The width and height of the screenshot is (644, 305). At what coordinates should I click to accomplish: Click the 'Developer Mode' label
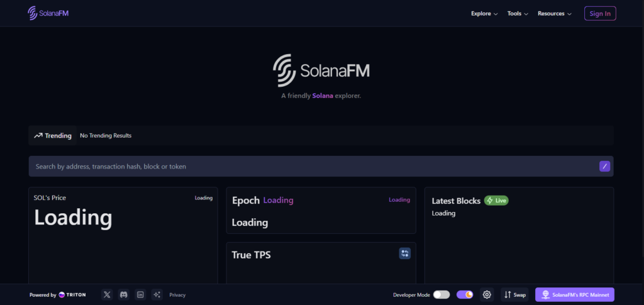point(411,295)
